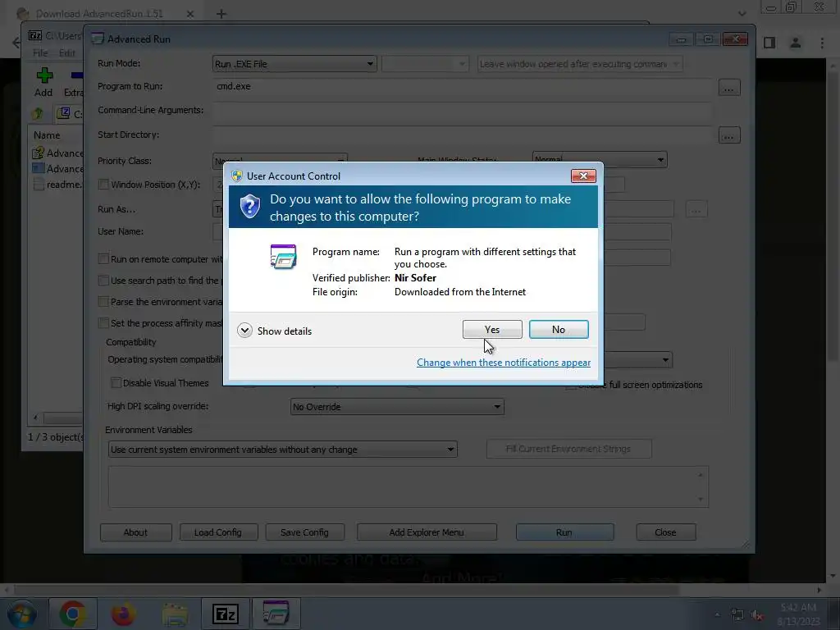Image resolution: width=840 pixels, height=630 pixels.
Task: Open File menu in 7-Zip window
Action: 40,53
